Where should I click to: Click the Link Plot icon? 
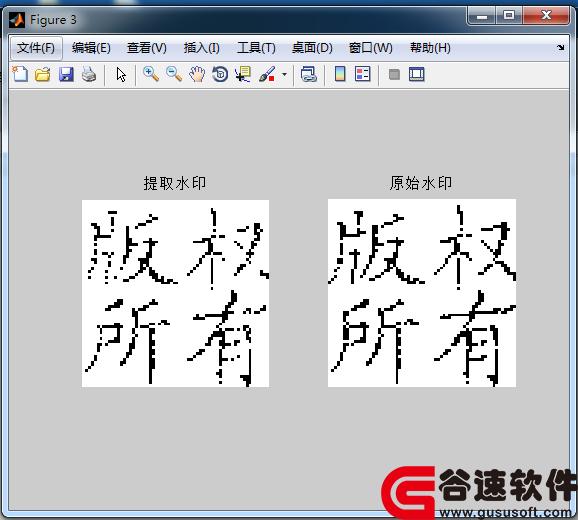(309, 74)
